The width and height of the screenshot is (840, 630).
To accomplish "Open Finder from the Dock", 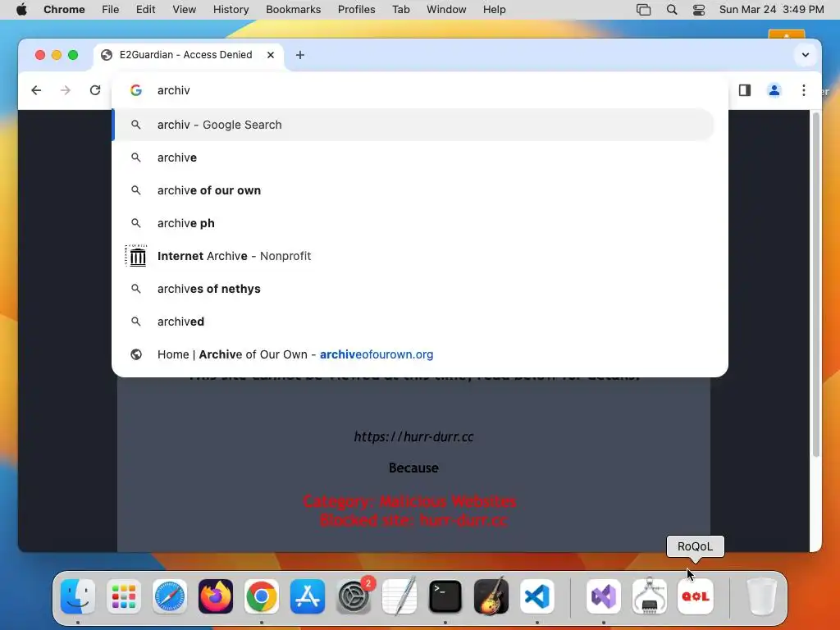I will (78, 596).
